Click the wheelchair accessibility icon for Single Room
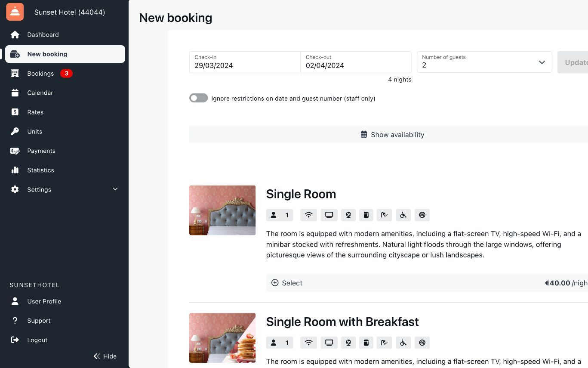This screenshot has width=588, height=368. pos(403,215)
